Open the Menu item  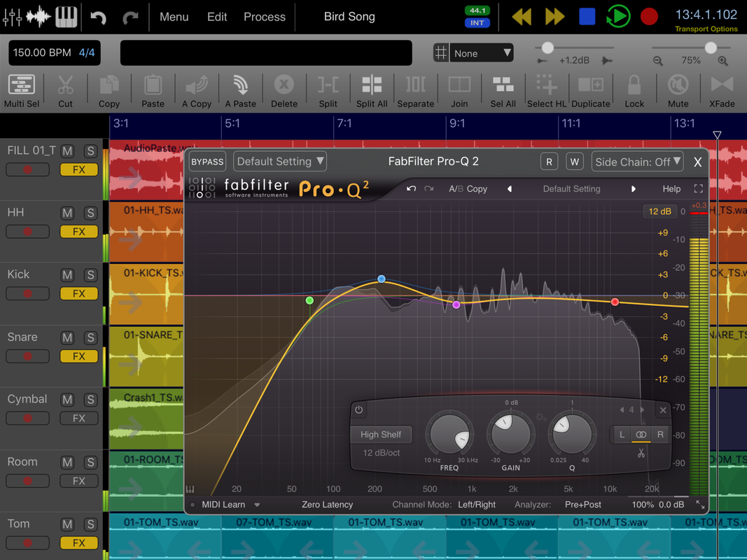click(x=174, y=17)
